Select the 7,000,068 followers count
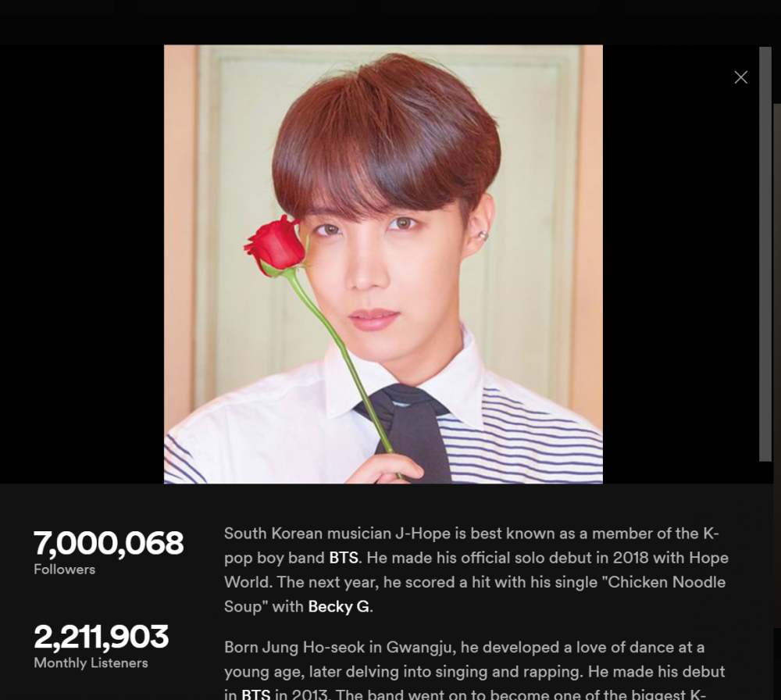This screenshot has height=700, width=781. pyautogui.click(x=109, y=542)
